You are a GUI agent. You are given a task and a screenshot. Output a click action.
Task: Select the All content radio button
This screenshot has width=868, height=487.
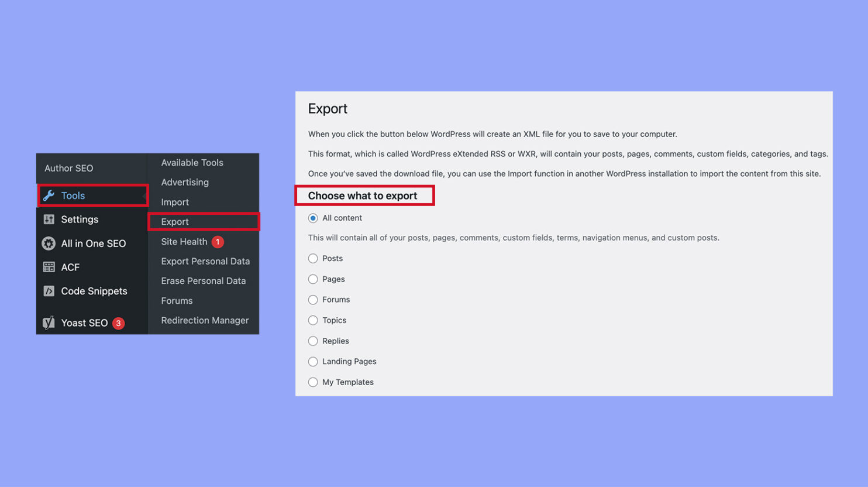(312, 217)
